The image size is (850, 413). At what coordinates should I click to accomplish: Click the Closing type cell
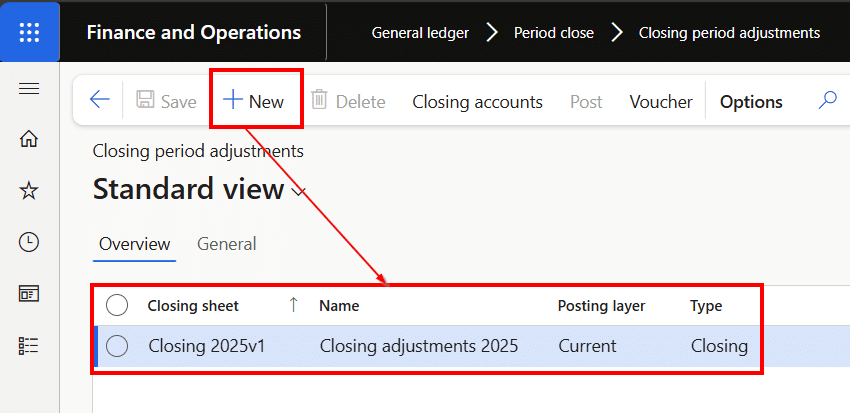click(x=719, y=346)
